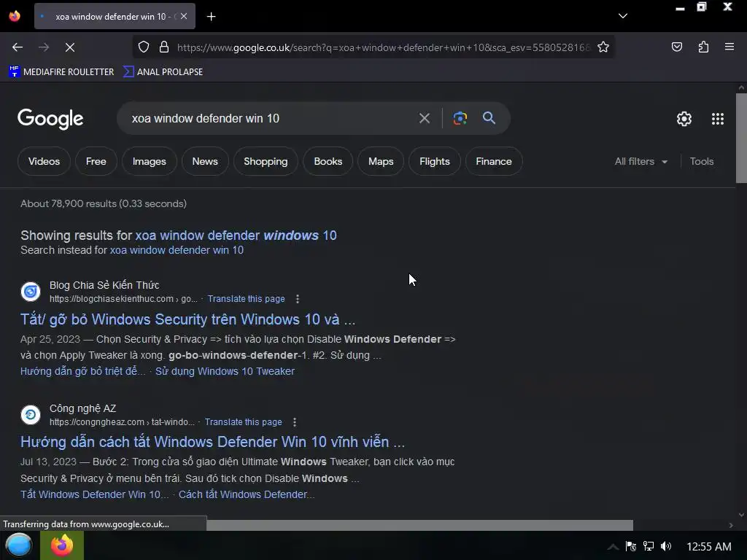Switch to Finance results
The width and height of the screenshot is (747, 560).
coord(494,161)
